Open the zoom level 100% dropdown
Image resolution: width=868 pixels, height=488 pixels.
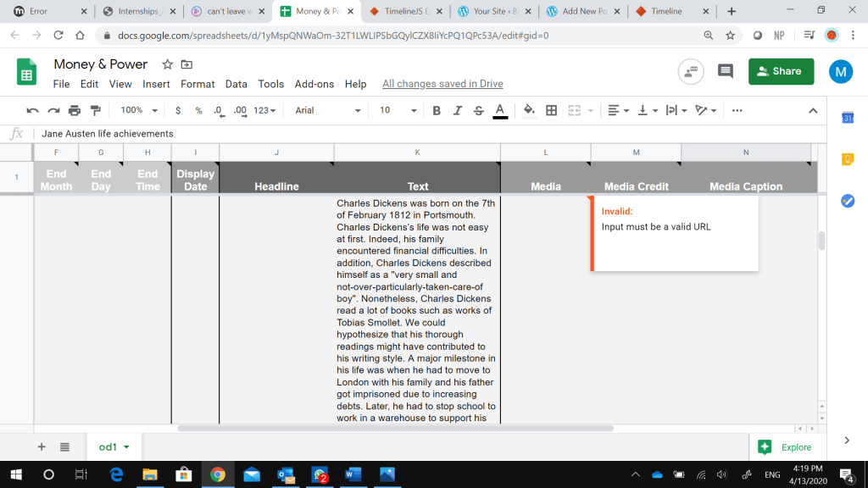(139, 110)
